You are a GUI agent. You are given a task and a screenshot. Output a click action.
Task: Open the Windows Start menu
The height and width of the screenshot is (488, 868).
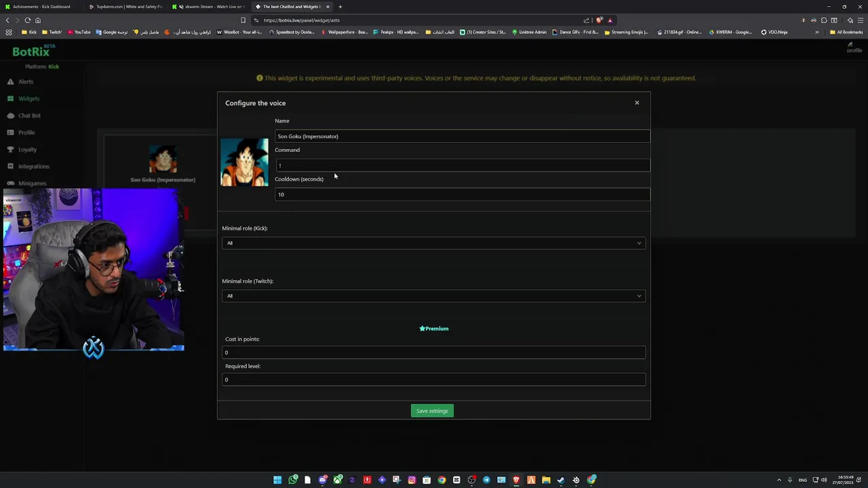pos(277,480)
